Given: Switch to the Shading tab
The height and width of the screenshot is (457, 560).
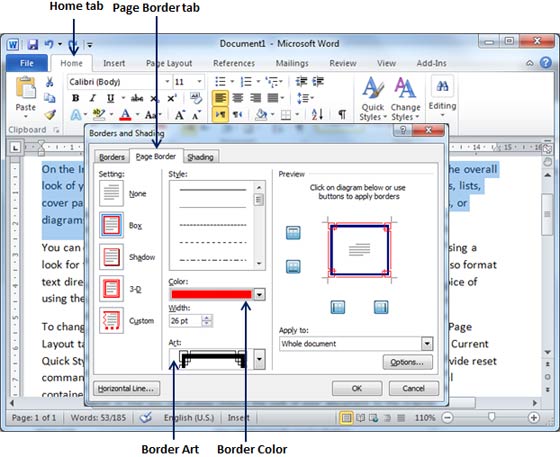Looking at the screenshot, I should tap(200, 157).
